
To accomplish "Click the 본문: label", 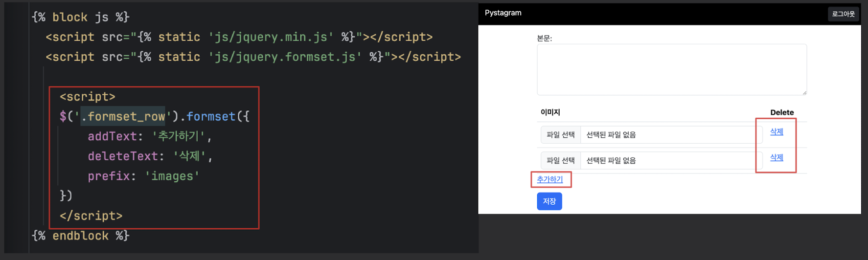I will (545, 38).
